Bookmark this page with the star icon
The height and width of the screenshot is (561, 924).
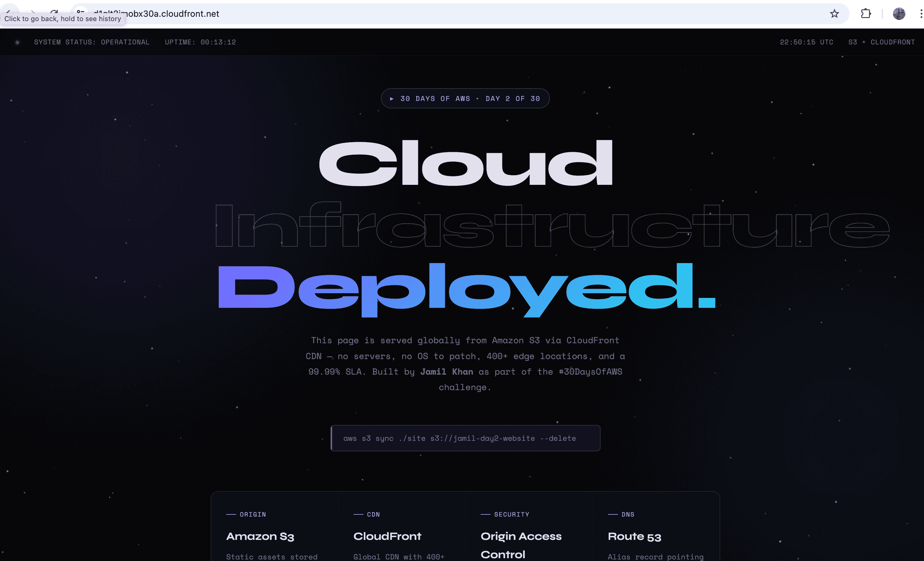834,14
